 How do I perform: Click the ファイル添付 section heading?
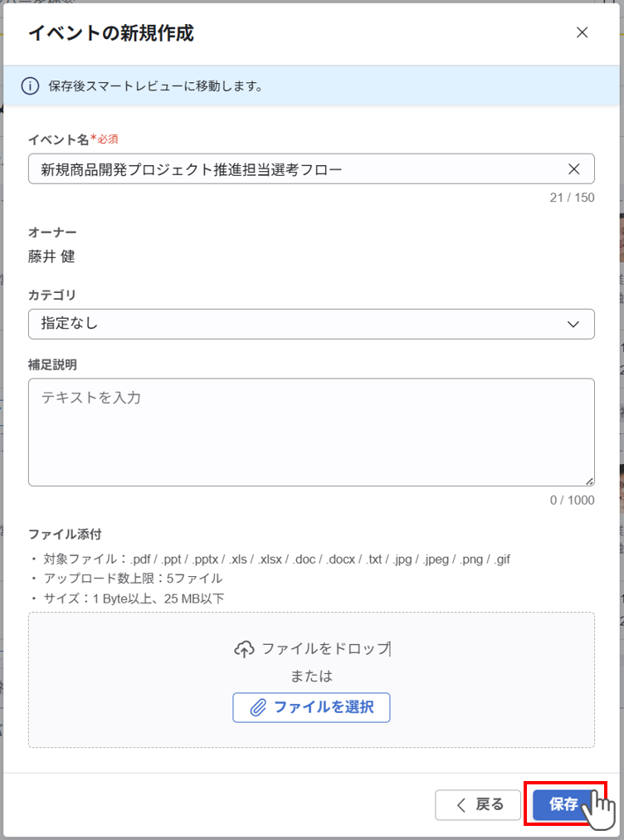(65, 534)
